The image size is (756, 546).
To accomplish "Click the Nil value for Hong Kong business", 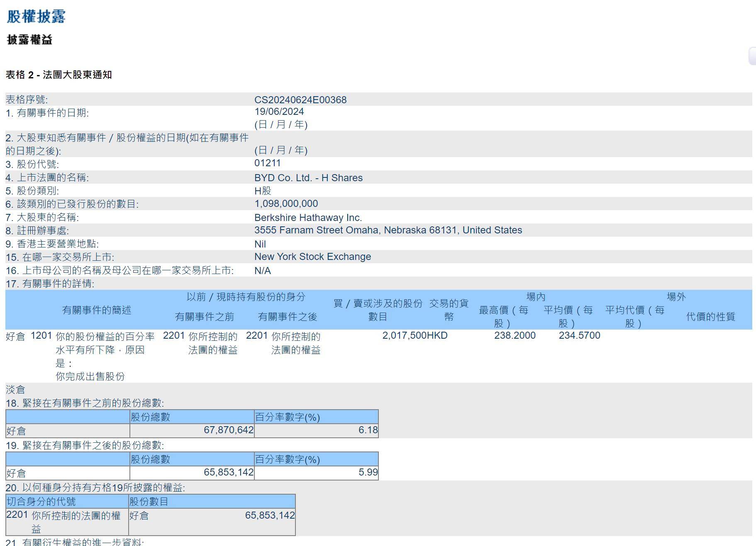I will (260, 244).
